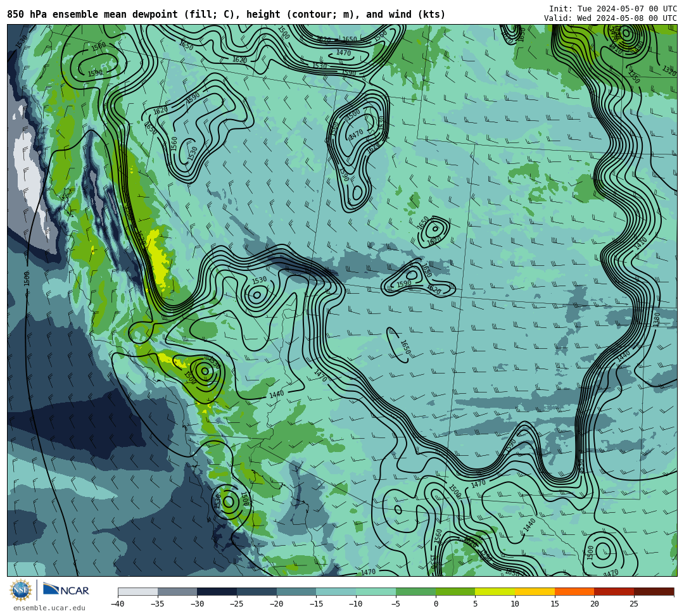This screenshot has width=684, height=616.
Task: Click the medium green swatch between -5 and 0
Action: tap(415, 591)
